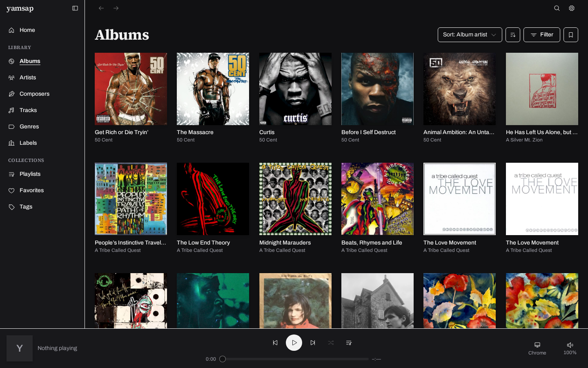Open the search tool

click(x=557, y=8)
